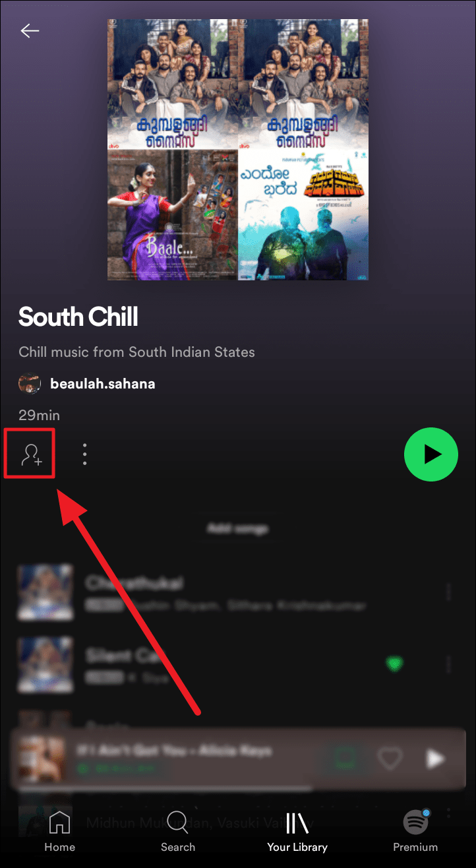Open options for Cherathukal track
The height and width of the screenshot is (868, 476).
[x=448, y=592]
